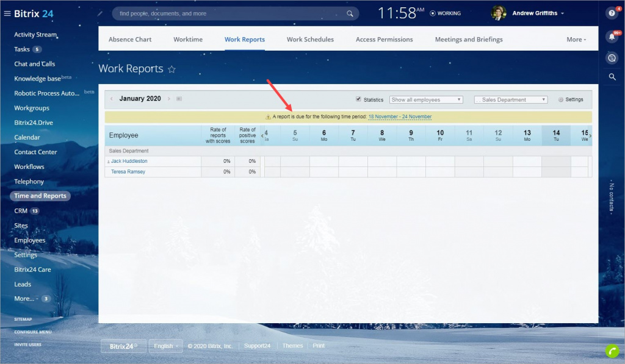The height and width of the screenshot is (364, 625).
Task: Switch to Worktime tab
Action: [x=188, y=40]
